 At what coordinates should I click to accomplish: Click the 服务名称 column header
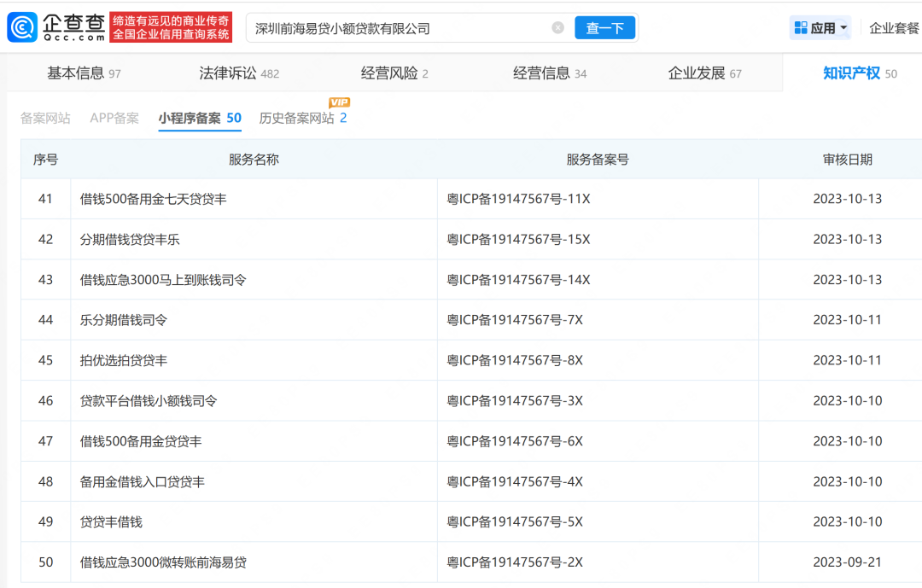point(254,160)
